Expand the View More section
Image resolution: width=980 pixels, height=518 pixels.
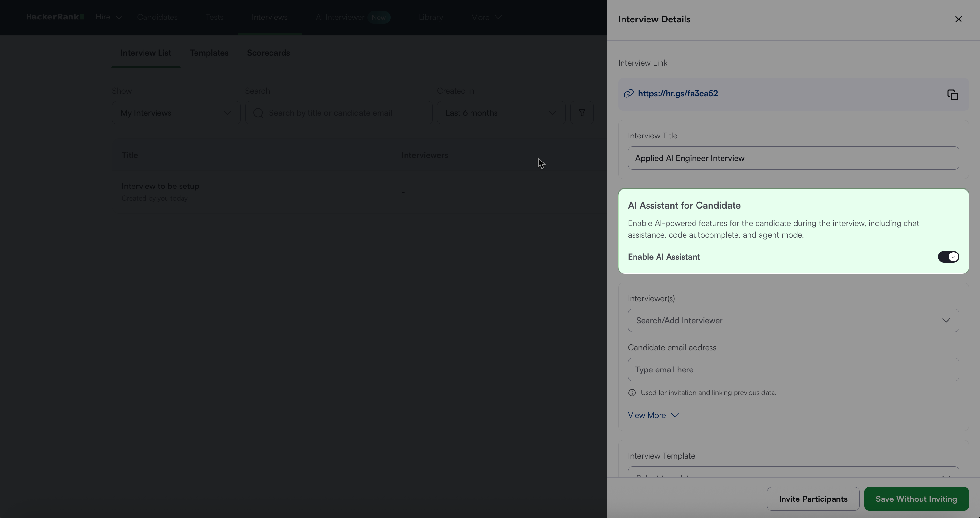(x=653, y=415)
